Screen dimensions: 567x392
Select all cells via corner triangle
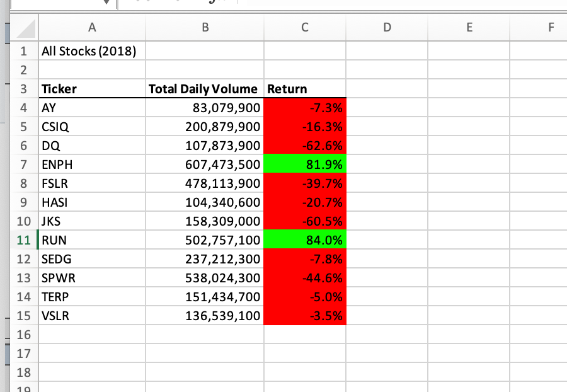pos(26,28)
